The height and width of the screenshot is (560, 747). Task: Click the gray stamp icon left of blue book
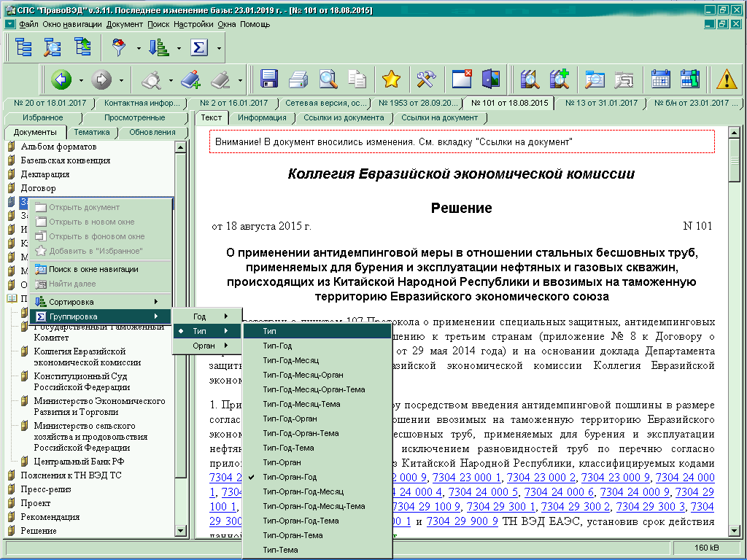tap(152, 80)
